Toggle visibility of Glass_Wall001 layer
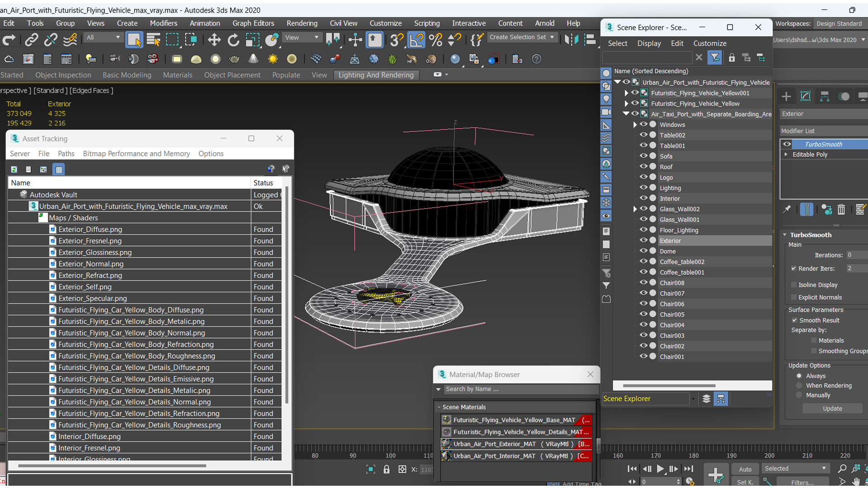868x488 pixels. click(x=643, y=219)
